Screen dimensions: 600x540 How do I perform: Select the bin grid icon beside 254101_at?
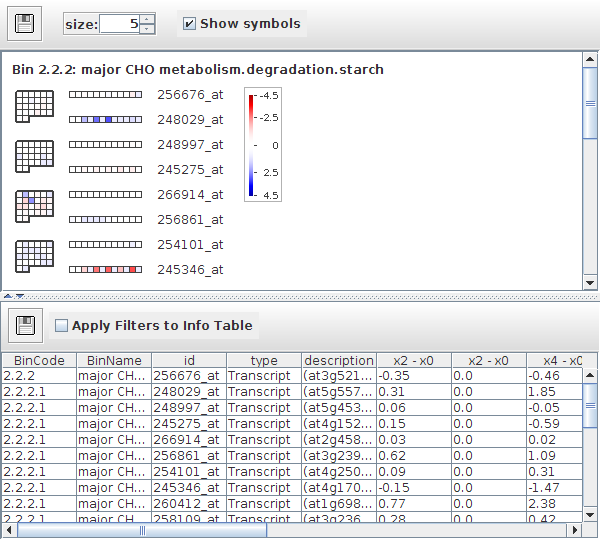click(x=34, y=256)
